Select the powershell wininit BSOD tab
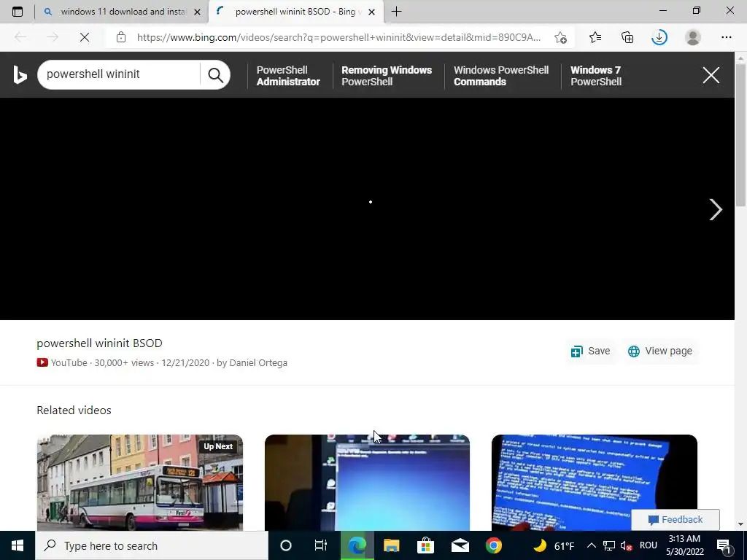This screenshot has width=747, height=560. pos(295,12)
